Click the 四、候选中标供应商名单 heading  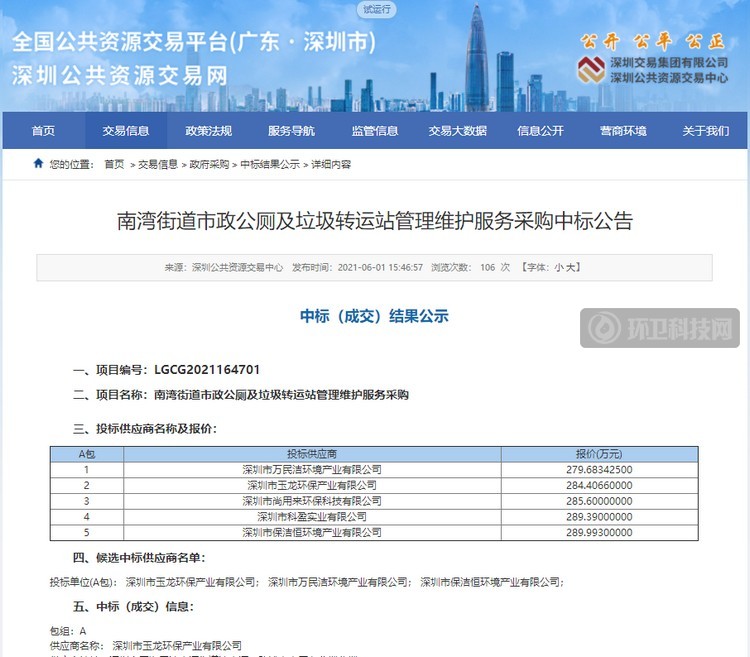pyautogui.click(x=139, y=558)
